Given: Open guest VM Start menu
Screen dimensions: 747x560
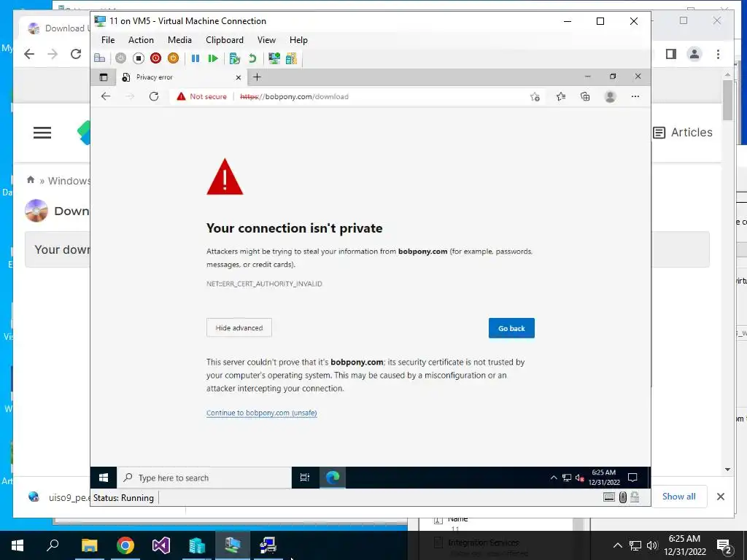Looking at the screenshot, I should tap(104, 477).
